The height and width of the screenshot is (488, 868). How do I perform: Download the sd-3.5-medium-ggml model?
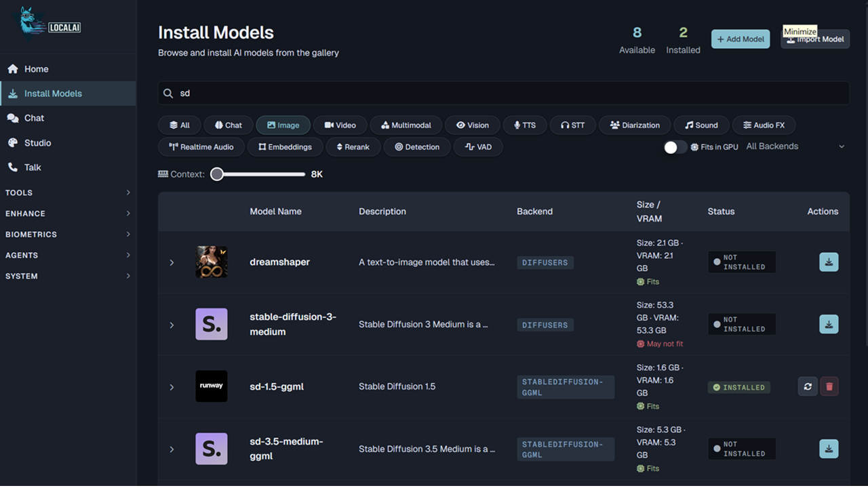point(829,449)
